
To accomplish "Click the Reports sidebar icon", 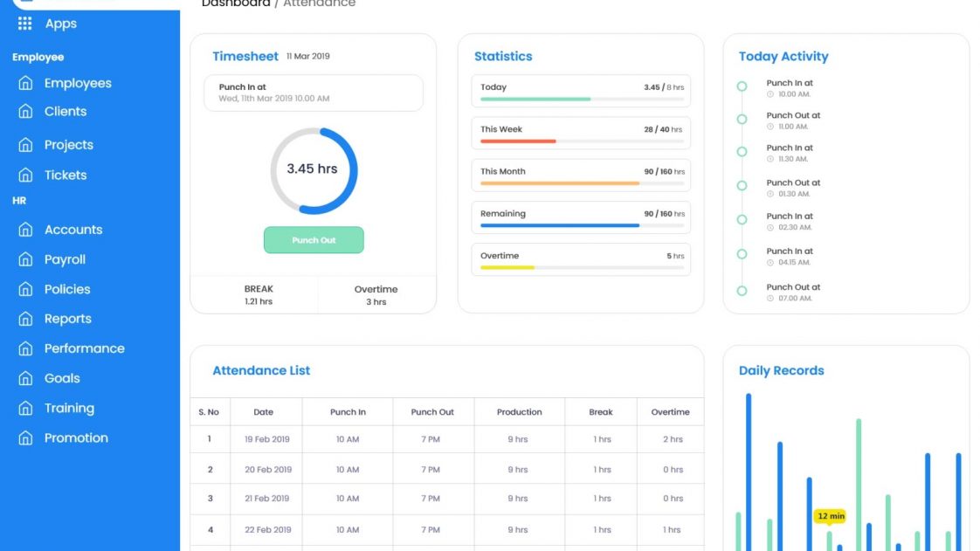I will coord(24,318).
